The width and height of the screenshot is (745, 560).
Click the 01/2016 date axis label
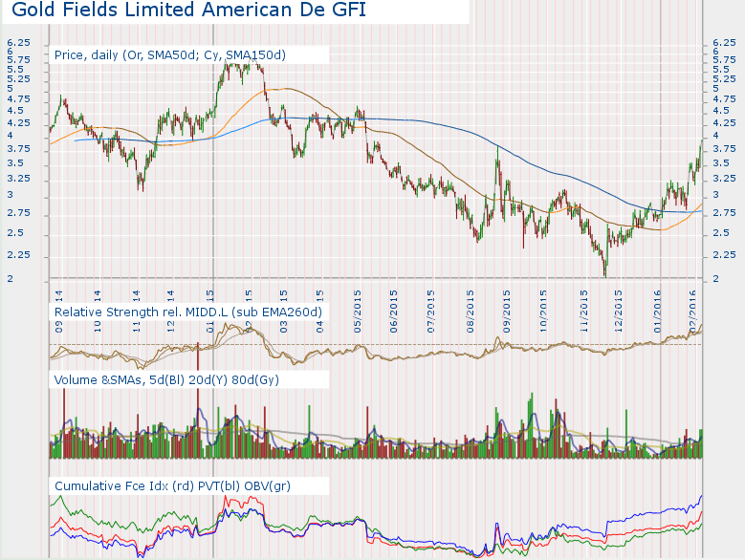pos(658,312)
